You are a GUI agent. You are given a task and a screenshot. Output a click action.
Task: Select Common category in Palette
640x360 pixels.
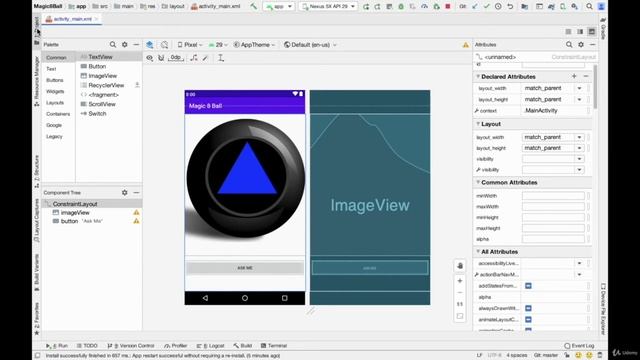(x=56, y=58)
